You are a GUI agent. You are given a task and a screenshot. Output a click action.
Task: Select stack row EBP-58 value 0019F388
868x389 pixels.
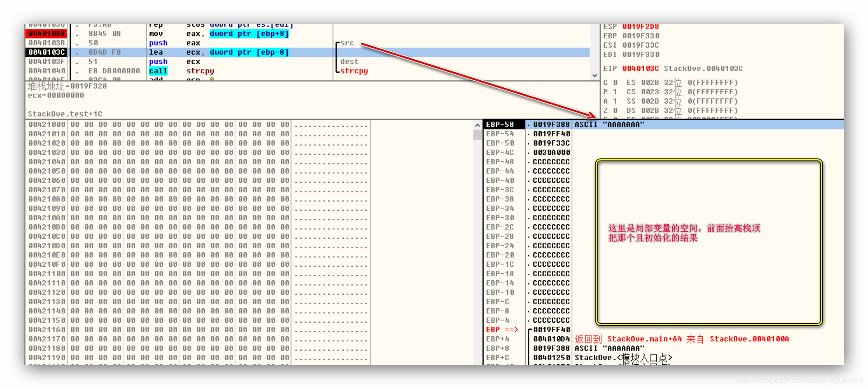pyautogui.click(x=551, y=125)
